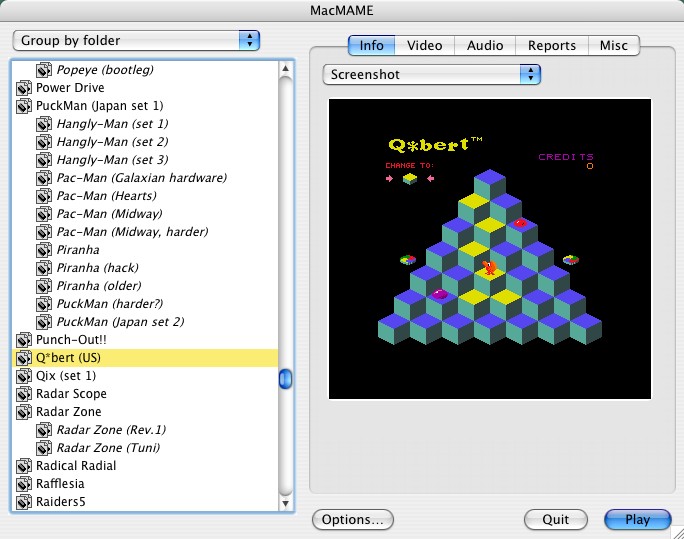
Task: Select Popeye (bootleg) entry
Action: (145, 70)
